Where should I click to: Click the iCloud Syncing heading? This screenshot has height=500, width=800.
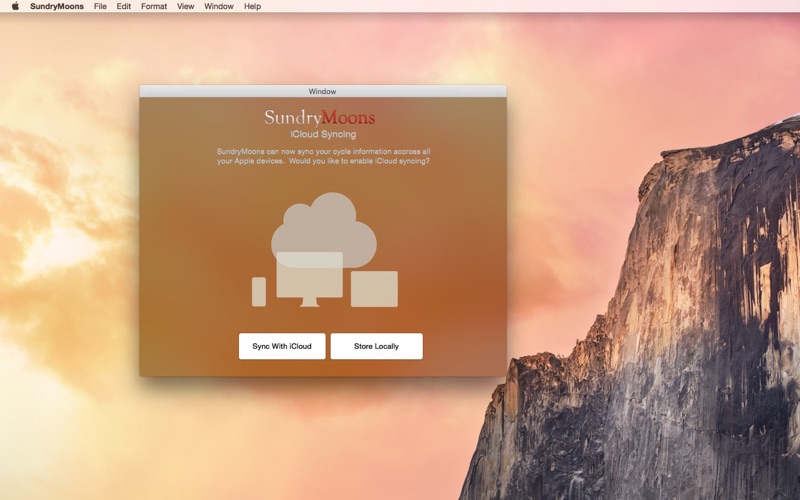coord(323,134)
